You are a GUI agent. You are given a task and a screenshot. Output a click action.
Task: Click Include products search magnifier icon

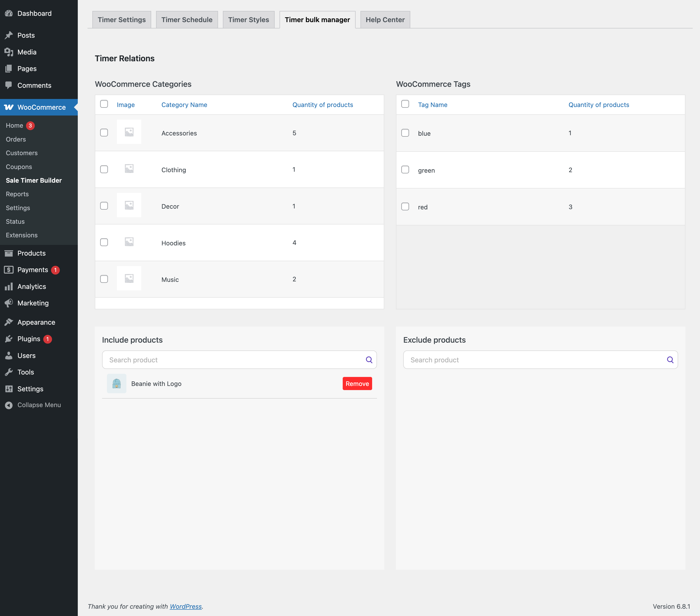369,360
